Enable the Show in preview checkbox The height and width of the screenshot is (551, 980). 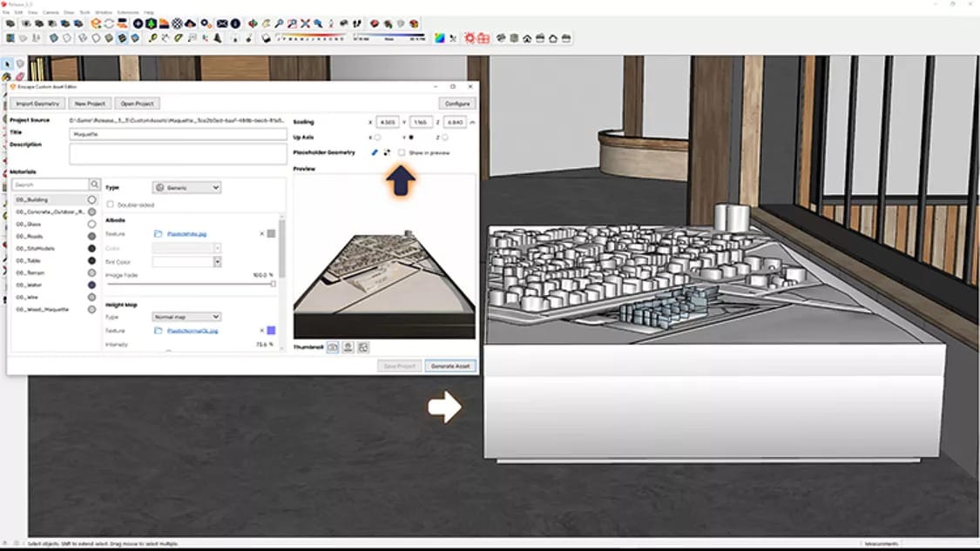point(401,152)
